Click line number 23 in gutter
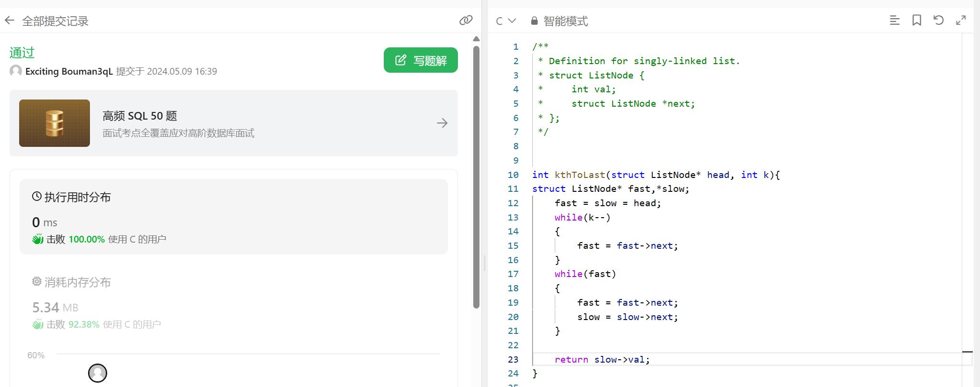980x387 pixels. click(513, 359)
